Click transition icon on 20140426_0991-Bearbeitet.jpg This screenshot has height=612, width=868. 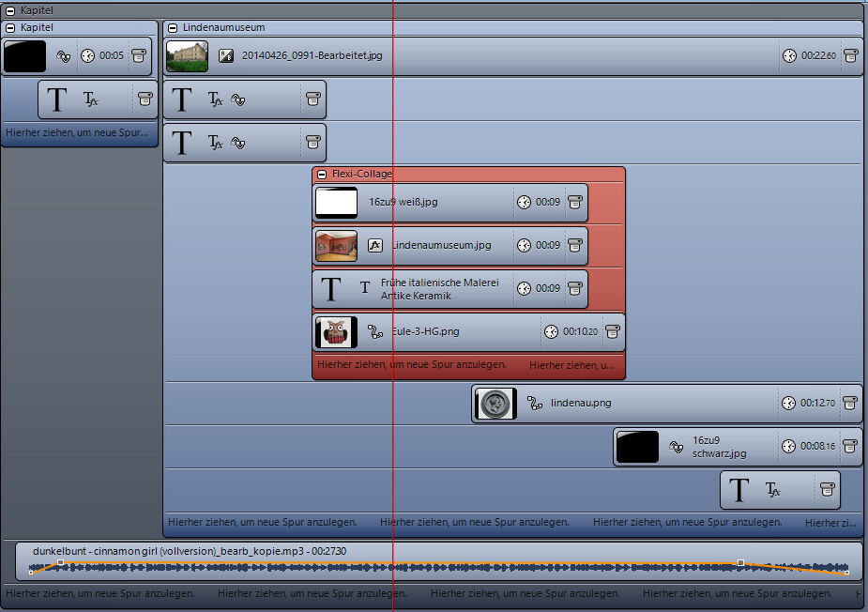coord(225,56)
